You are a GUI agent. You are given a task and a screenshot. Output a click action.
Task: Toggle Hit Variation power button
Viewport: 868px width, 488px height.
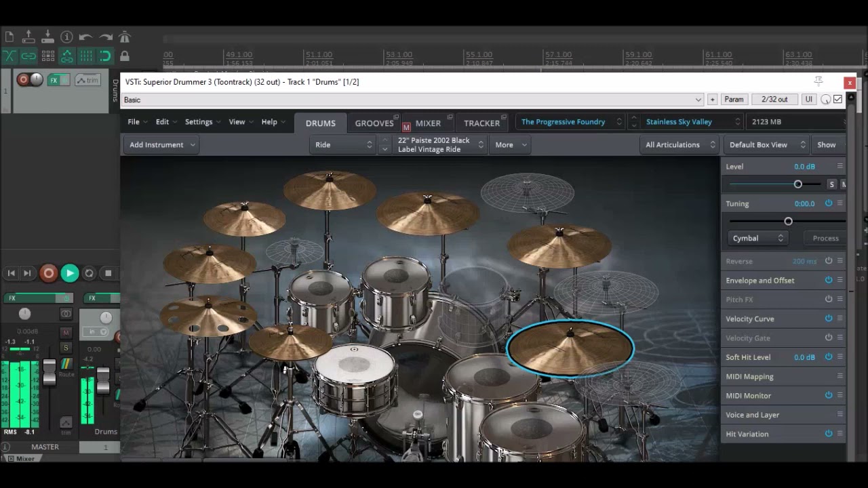tap(829, 434)
